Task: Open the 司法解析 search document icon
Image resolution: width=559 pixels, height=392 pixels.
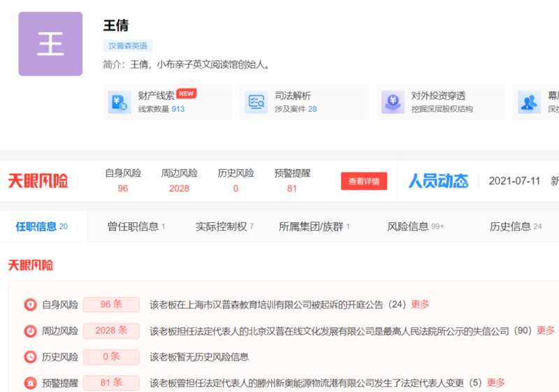Action: point(256,102)
